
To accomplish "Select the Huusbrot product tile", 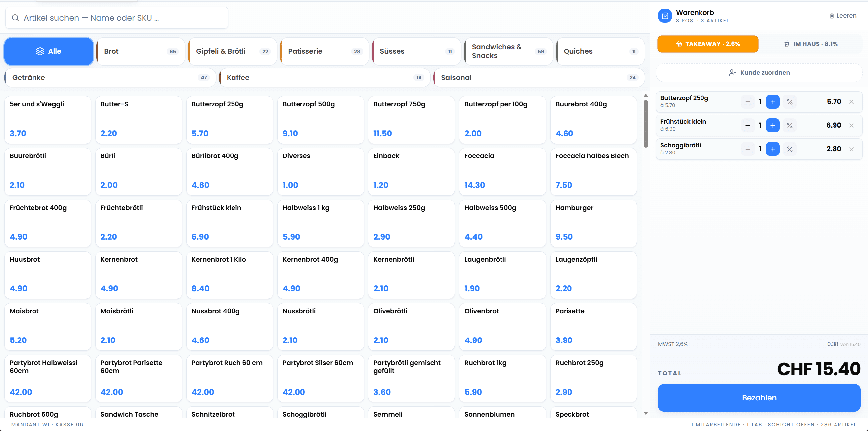I will pyautogui.click(x=47, y=275).
